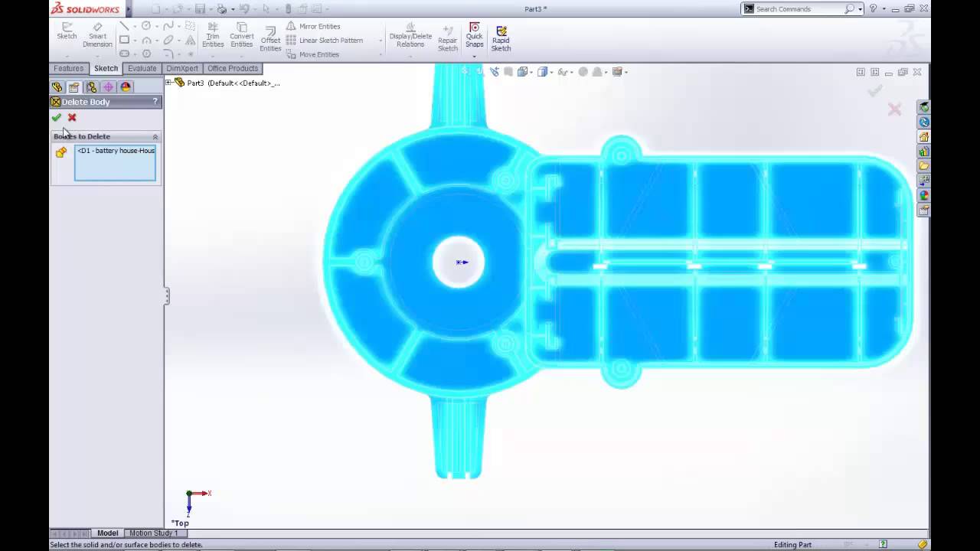The width and height of the screenshot is (980, 551).
Task: Open the DisplayManager tab
Action: 126,87
